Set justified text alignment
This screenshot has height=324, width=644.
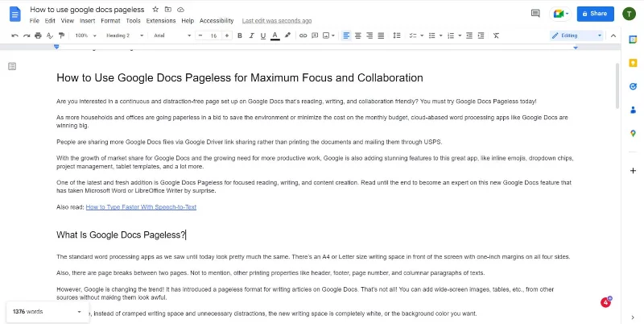click(381, 35)
